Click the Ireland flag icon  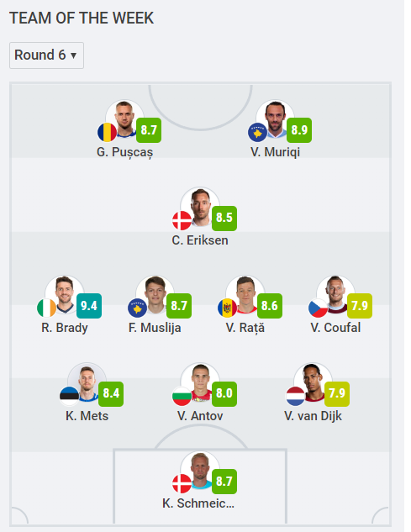pos(47,308)
